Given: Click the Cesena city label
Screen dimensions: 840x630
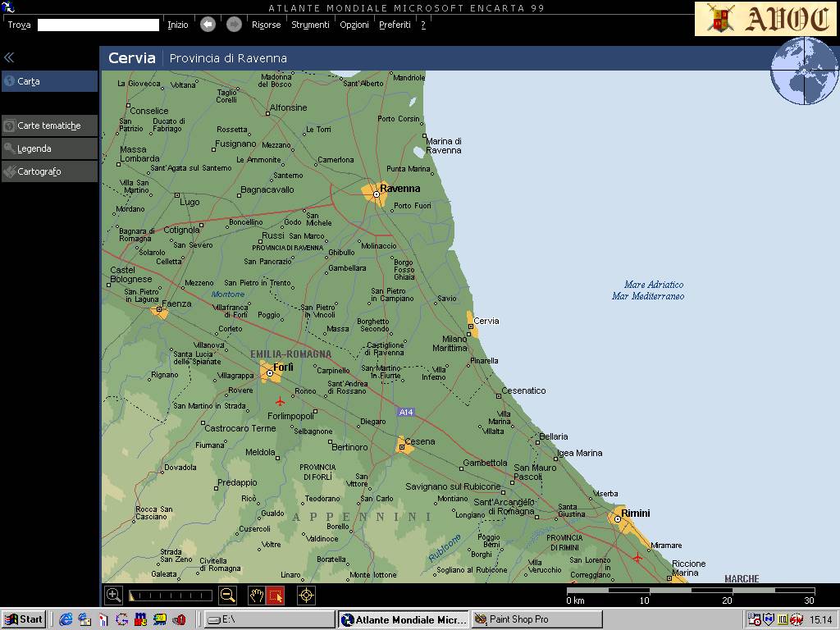Looking at the screenshot, I should point(420,441).
